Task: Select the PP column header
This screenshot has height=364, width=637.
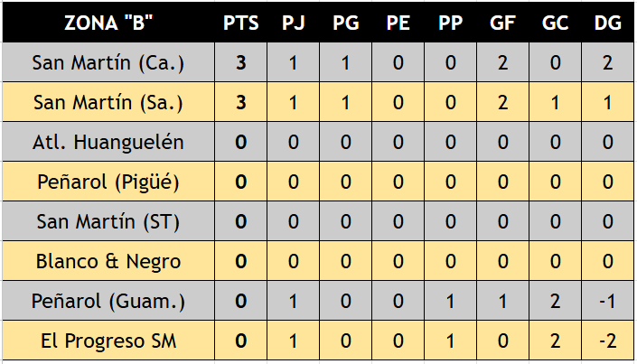Action: tap(449, 23)
